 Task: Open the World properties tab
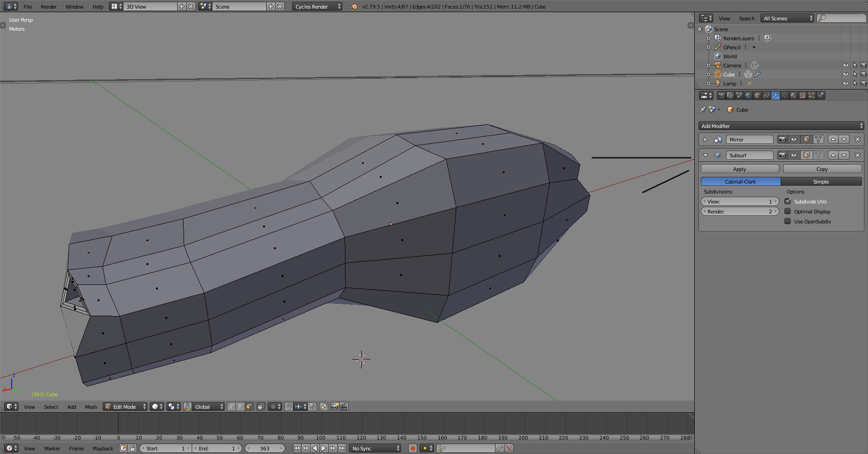point(748,95)
